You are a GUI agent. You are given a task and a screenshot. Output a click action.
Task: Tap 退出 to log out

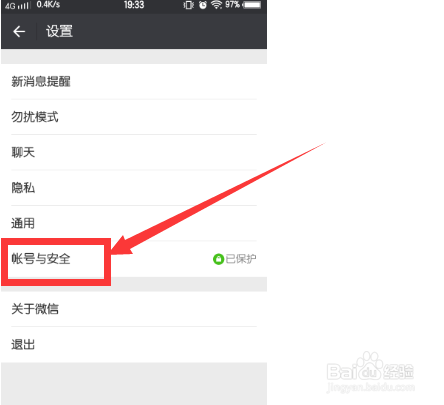point(134,345)
